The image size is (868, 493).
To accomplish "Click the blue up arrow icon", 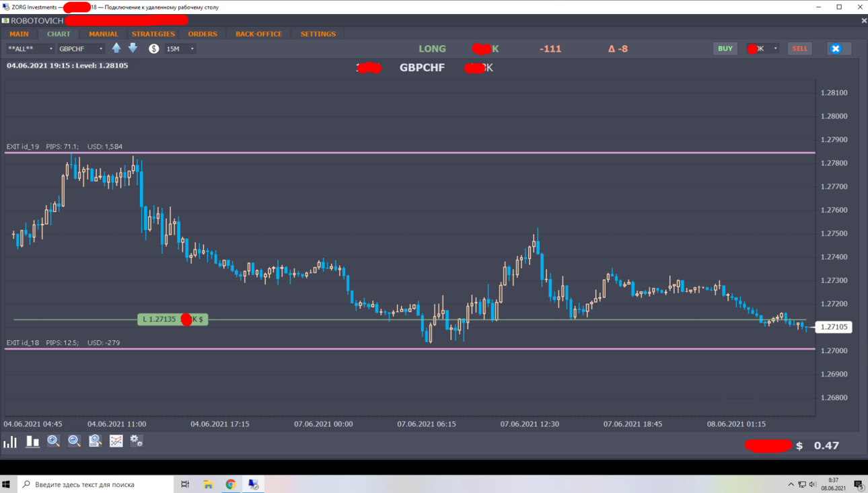I will tap(116, 48).
